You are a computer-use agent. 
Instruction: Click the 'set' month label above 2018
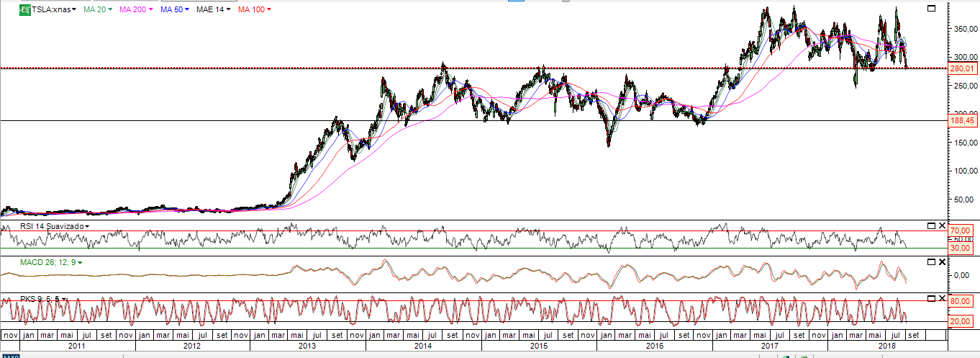coord(915,335)
